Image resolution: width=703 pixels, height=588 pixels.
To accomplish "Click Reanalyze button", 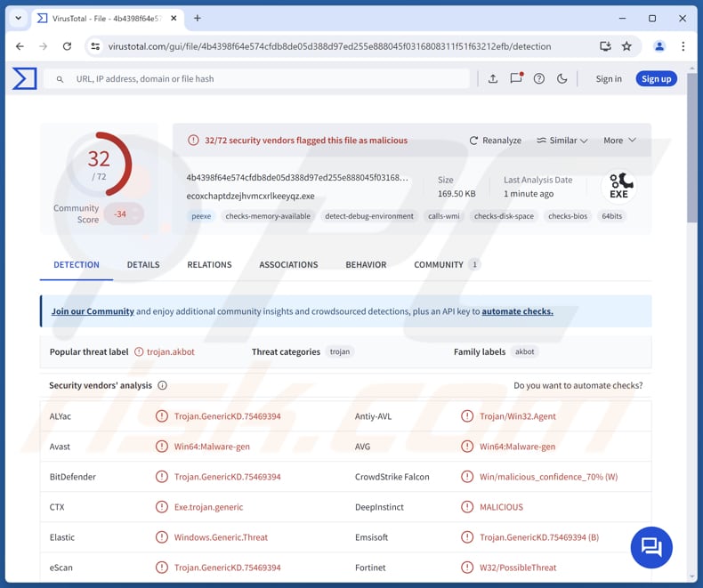I will [495, 141].
